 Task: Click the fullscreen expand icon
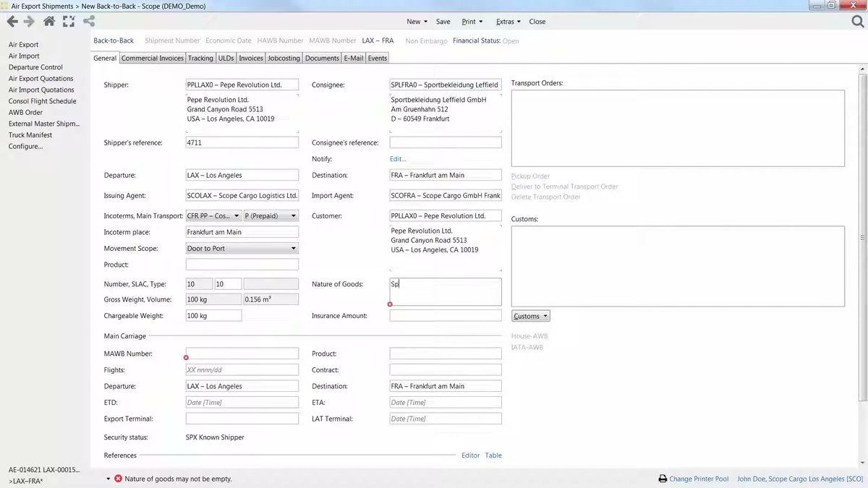pyautogui.click(x=69, y=22)
